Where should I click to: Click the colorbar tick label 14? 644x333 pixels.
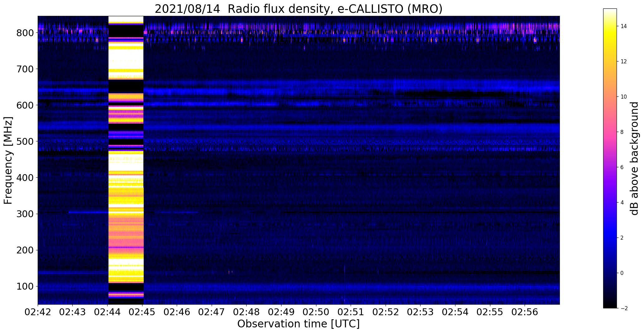624,26
